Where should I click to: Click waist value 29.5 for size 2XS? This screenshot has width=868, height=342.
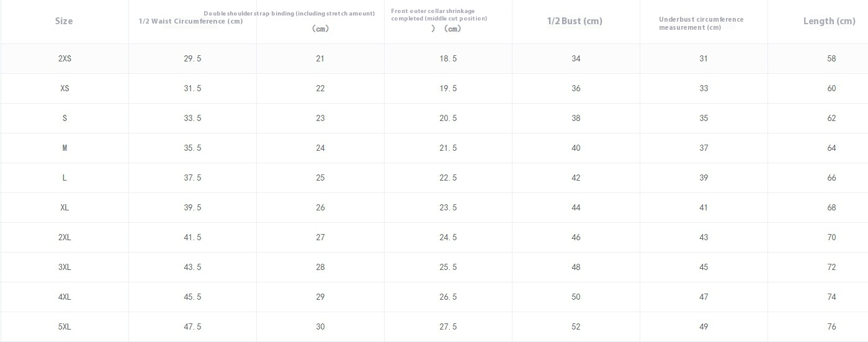click(x=192, y=58)
